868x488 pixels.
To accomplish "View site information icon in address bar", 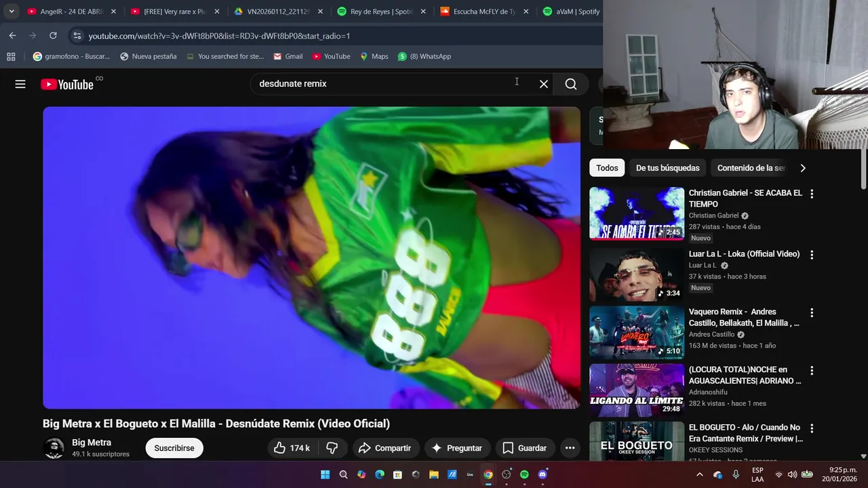I will tap(77, 36).
